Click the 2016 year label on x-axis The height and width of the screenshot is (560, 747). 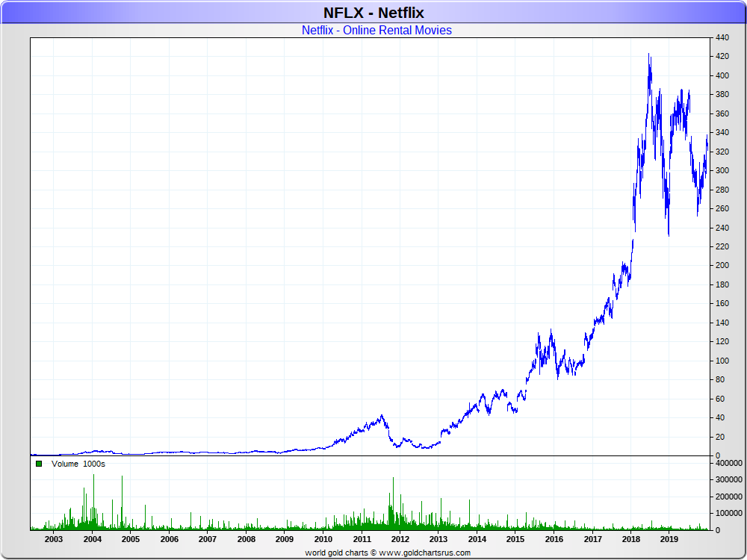[554, 539]
